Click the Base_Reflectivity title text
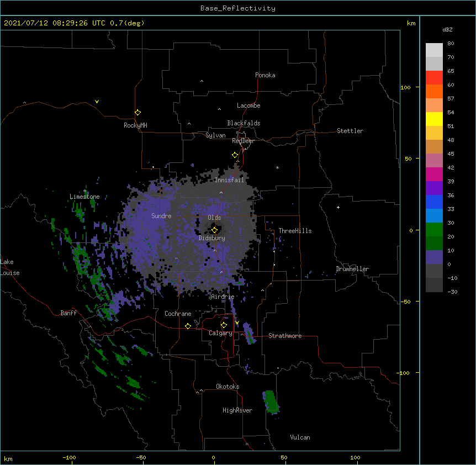 click(238, 8)
